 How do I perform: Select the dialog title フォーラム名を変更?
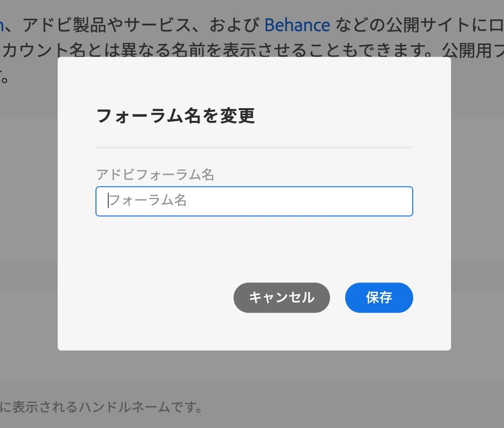[175, 115]
